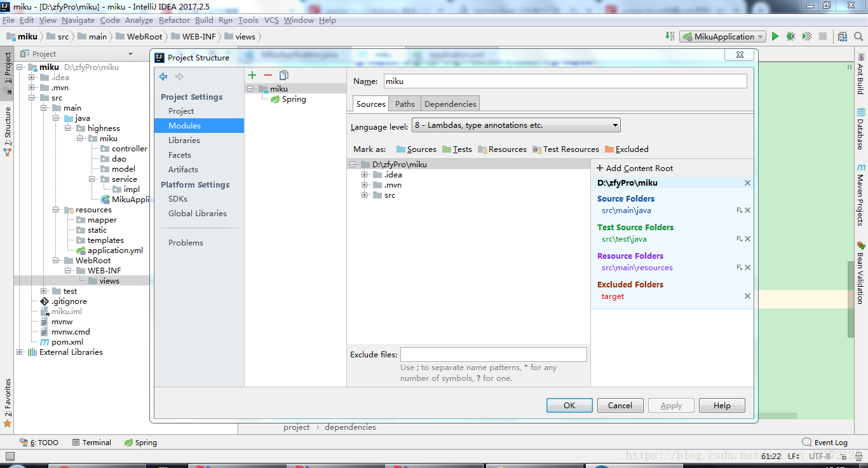
Task: Start Debug using the bug icon
Action: (790, 37)
